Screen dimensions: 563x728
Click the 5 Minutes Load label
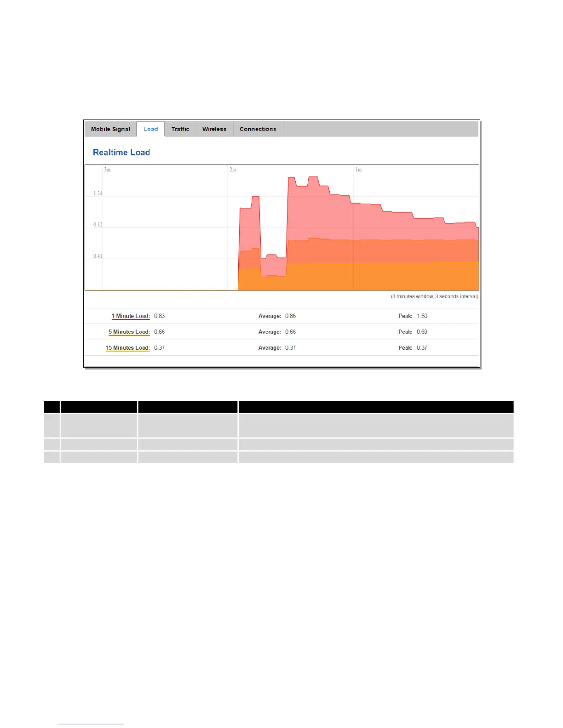pyautogui.click(x=129, y=332)
